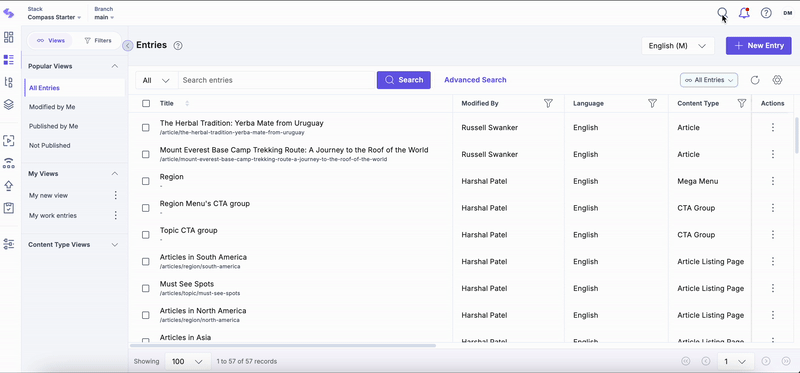Check the Region entry checkbox

146,181
